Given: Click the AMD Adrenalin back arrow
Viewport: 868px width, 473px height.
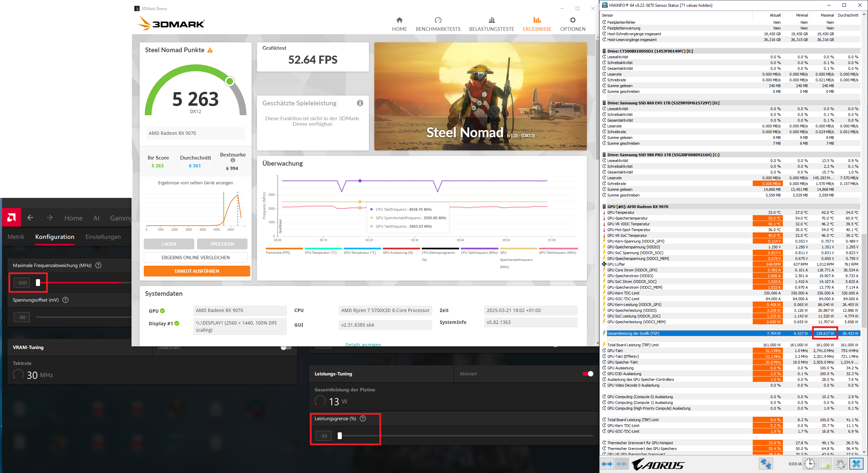Looking at the screenshot, I should pos(30,218).
